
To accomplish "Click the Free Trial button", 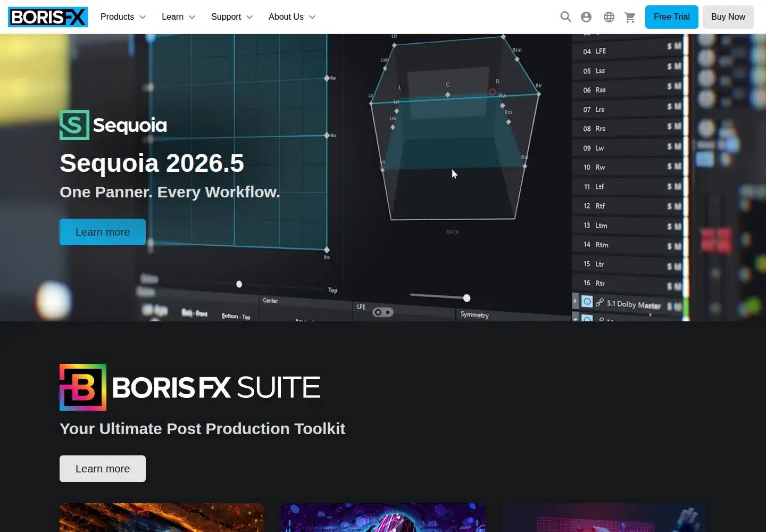I will [x=672, y=17].
